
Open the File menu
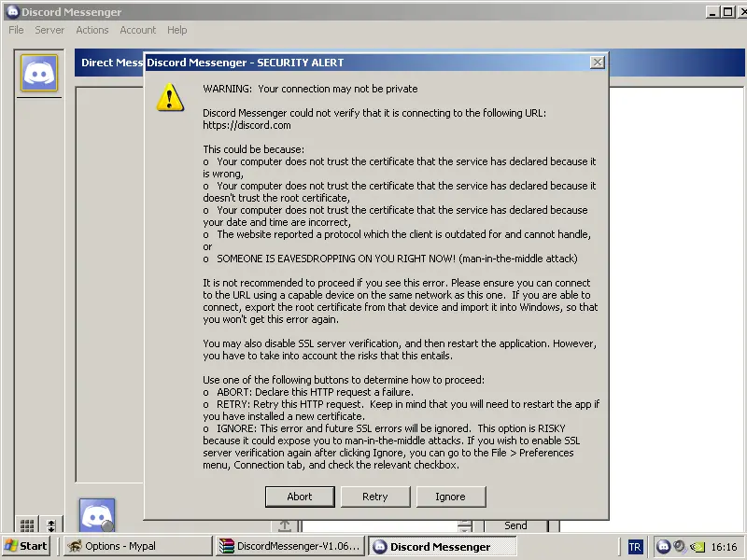(x=16, y=30)
